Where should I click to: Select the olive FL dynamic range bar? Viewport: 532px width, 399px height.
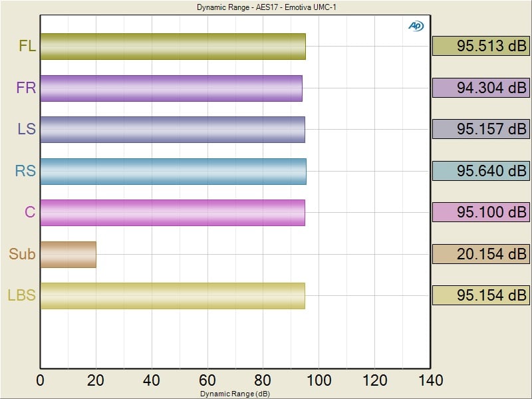(172, 47)
